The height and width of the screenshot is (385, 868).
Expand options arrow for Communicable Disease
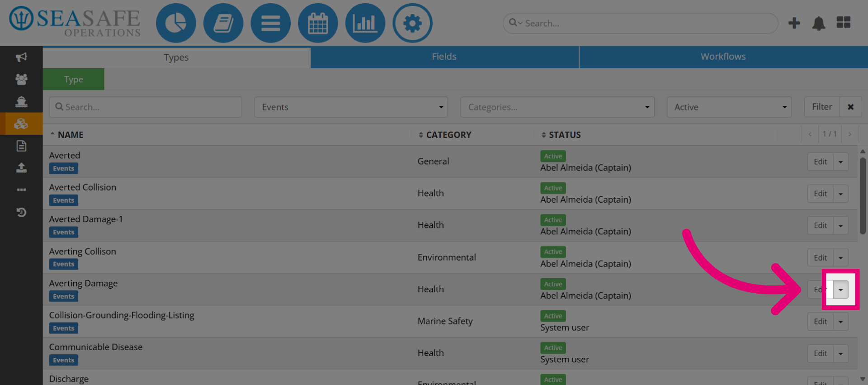coord(840,353)
